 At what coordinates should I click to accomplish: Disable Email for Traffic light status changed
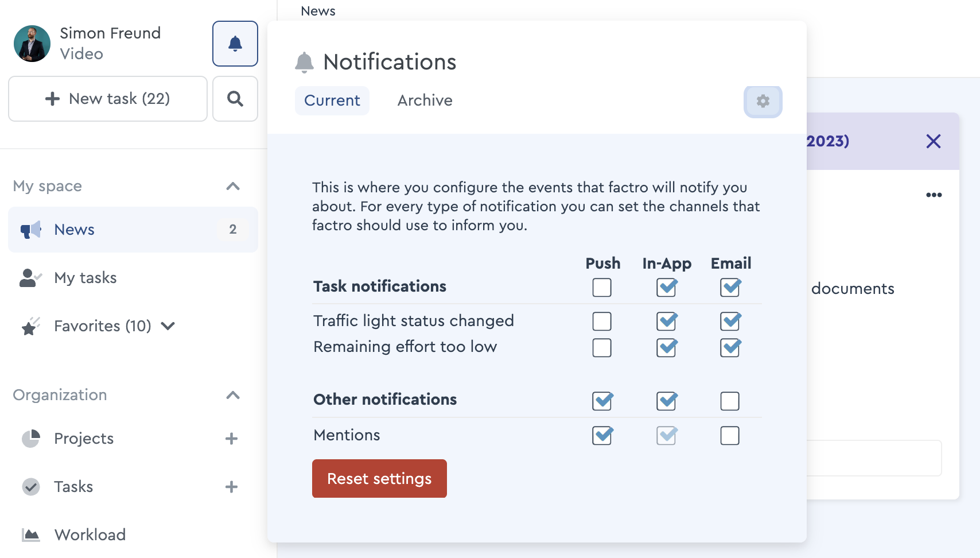(x=729, y=321)
